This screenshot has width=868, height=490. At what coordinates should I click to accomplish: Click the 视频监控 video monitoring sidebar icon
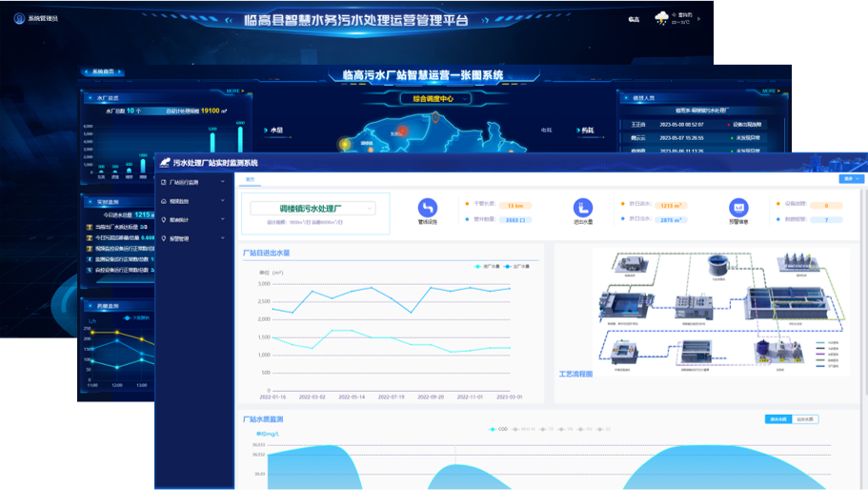[164, 201]
